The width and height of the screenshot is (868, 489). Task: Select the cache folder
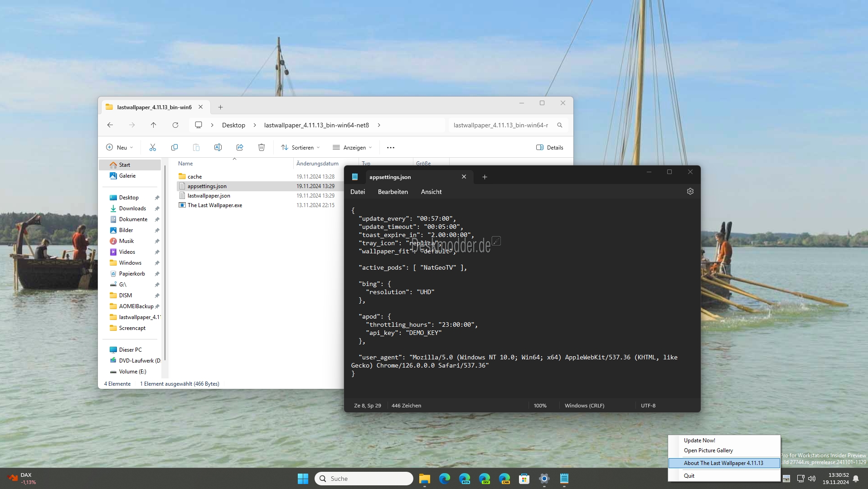[194, 177]
